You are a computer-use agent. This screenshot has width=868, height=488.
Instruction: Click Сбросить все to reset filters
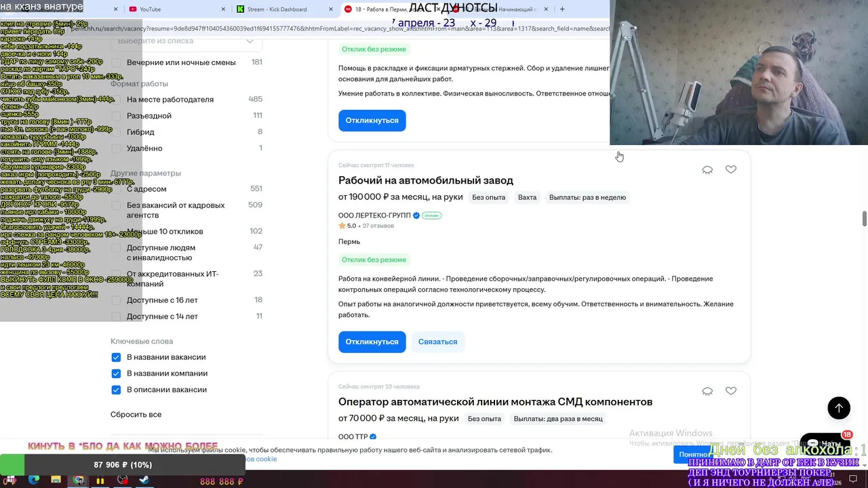coord(136,414)
